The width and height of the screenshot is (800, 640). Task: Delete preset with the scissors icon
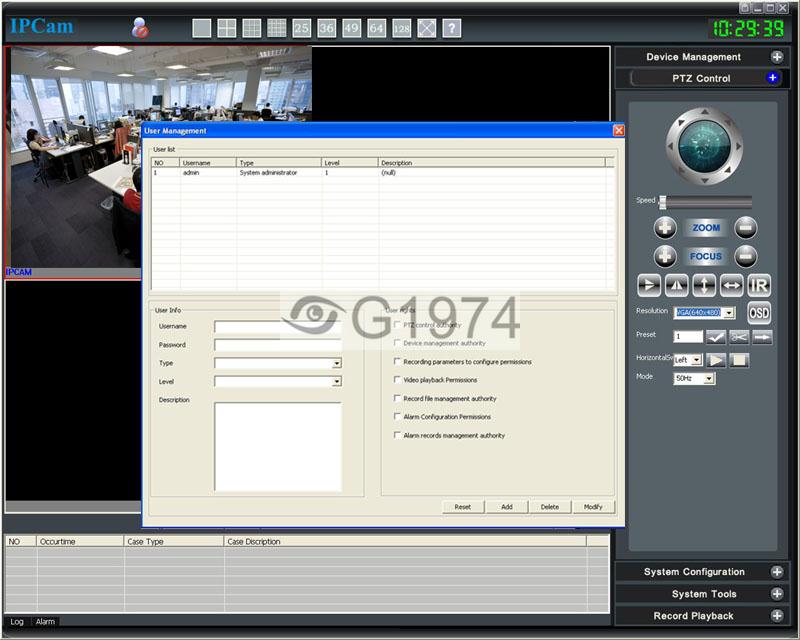(x=739, y=337)
